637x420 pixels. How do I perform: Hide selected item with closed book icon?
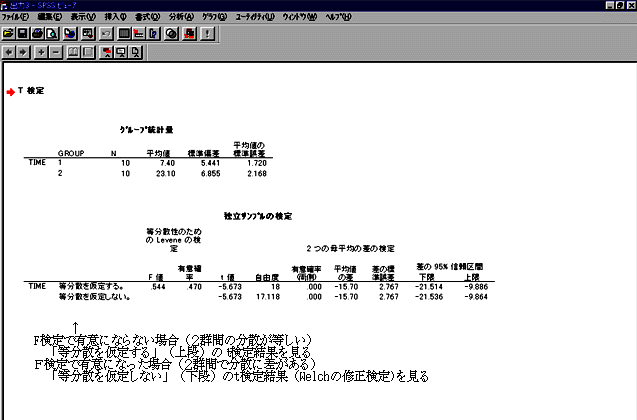tap(88, 51)
